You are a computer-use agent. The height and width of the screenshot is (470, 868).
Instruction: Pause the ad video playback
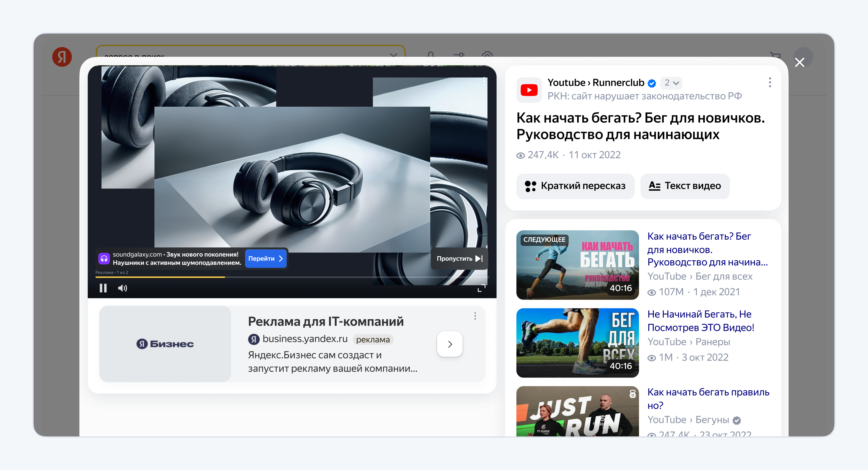pos(103,288)
